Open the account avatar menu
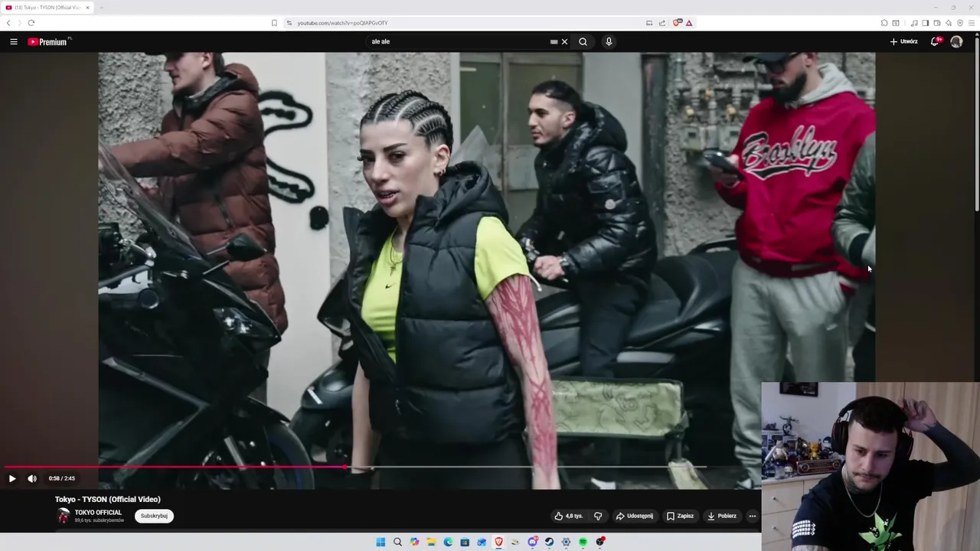 (x=956, y=41)
